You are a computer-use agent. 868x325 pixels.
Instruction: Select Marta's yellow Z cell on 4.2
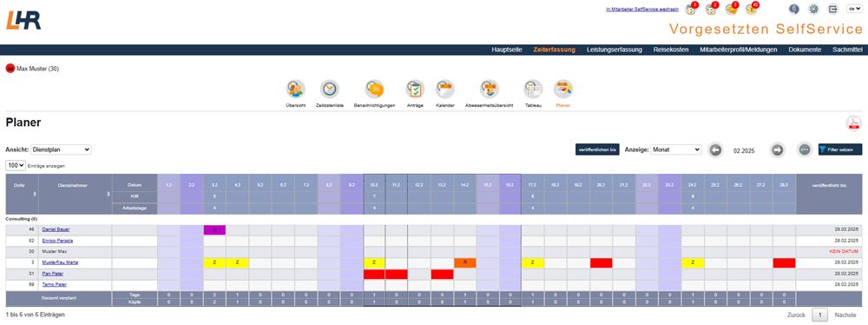pos(237,263)
